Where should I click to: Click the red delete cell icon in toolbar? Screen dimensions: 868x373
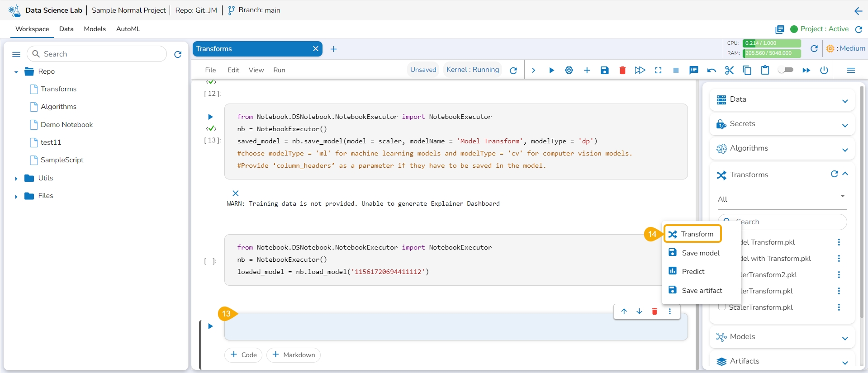click(622, 70)
